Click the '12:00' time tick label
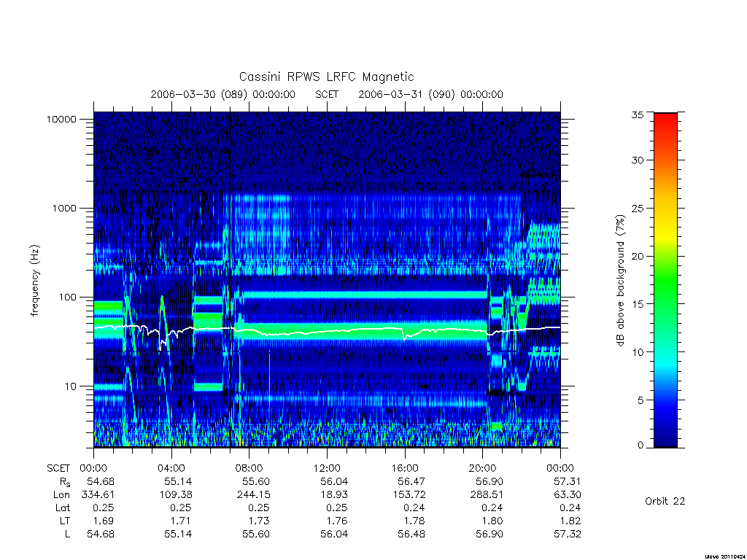The width and height of the screenshot is (747, 560). tap(327, 468)
